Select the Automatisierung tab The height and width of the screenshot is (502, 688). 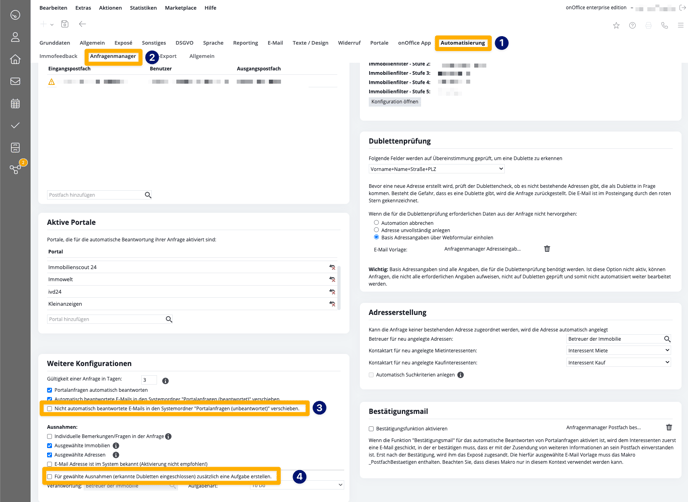click(463, 43)
